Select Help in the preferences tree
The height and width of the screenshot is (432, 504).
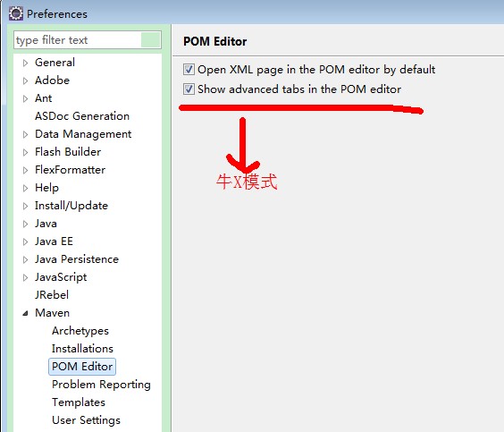[47, 188]
